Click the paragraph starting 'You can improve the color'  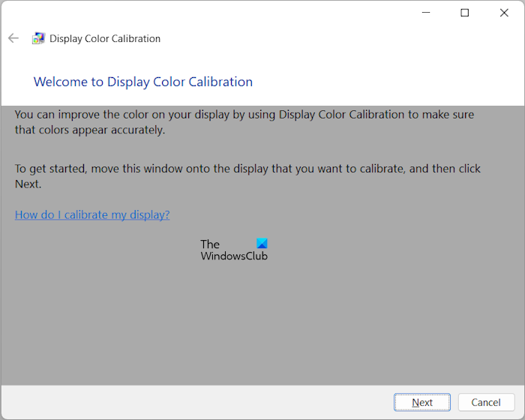pos(244,122)
